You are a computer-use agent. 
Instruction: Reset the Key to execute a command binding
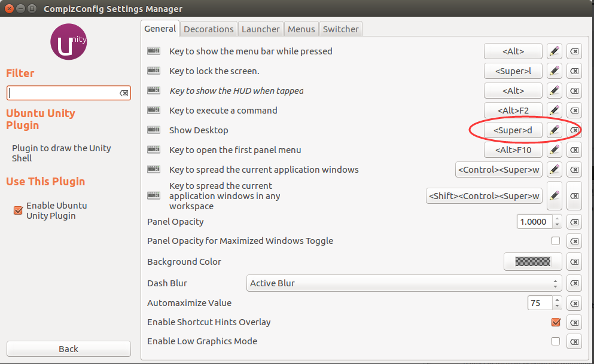pos(574,111)
